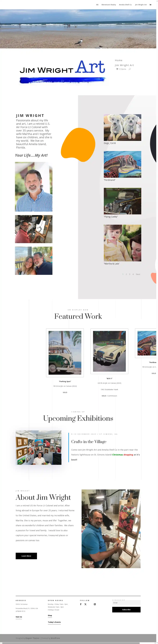Viewport: 158px width, 644px height.
Task: Go to gallery page 2
Action: [x=126, y=274]
